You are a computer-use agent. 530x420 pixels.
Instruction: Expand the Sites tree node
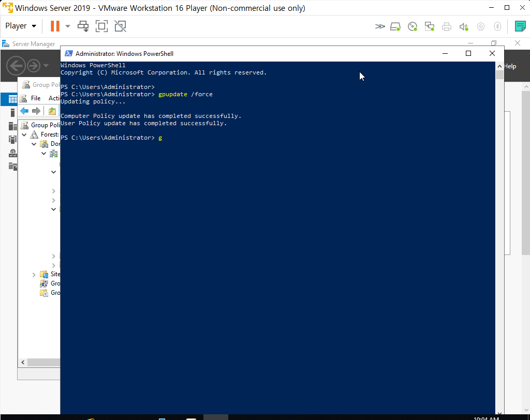[34, 275]
